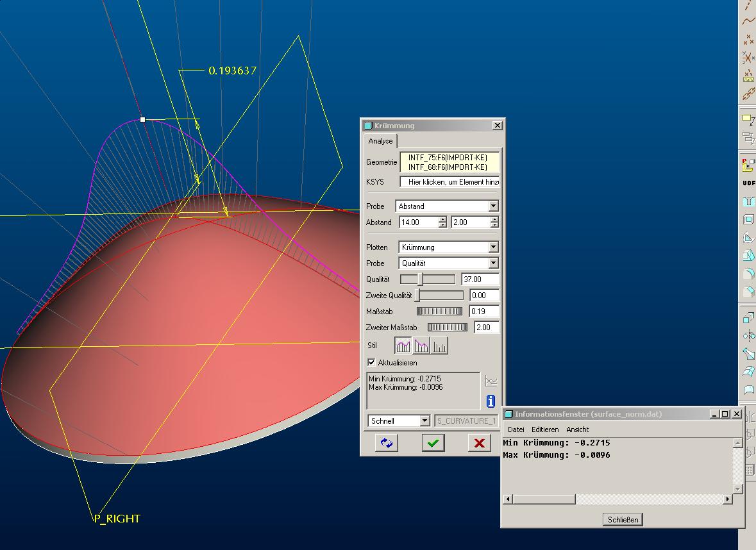Adjust the Maßstab thumbwheel
The width and height of the screenshot is (756, 550).
439,312
